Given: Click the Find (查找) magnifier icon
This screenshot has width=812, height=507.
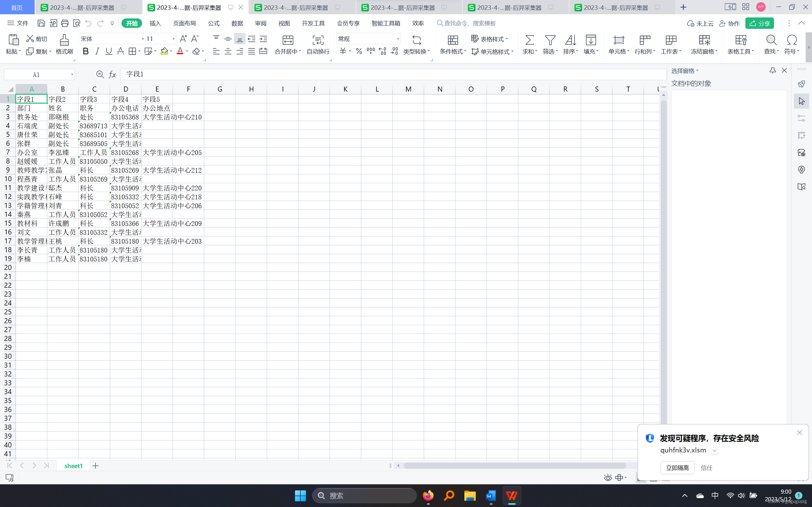Looking at the screenshot, I should (x=771, y=40).
